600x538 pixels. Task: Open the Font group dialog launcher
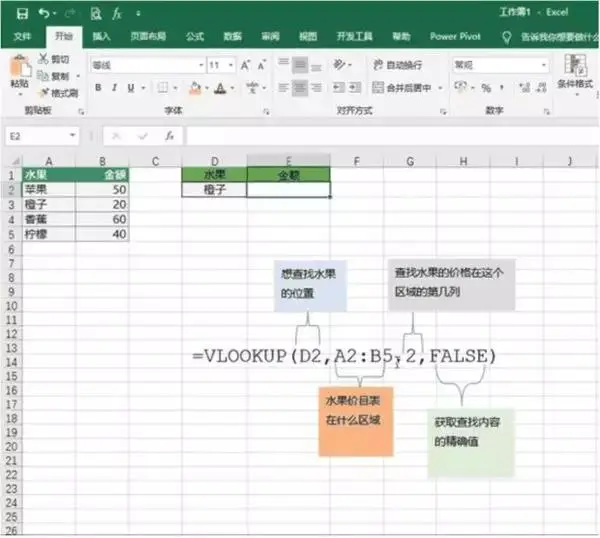point(266,112)
